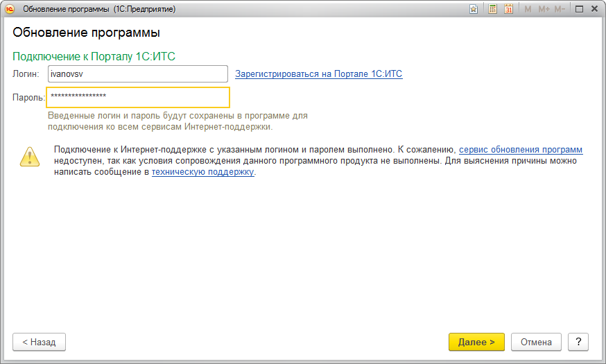Open the сервис обновления программ link
606x364 pixels.
(521, 150)
